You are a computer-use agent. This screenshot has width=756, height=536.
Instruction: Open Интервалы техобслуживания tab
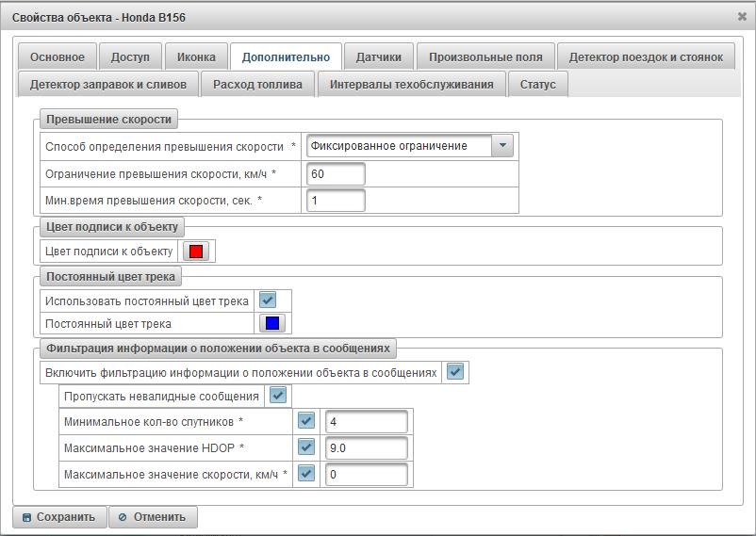411,85
